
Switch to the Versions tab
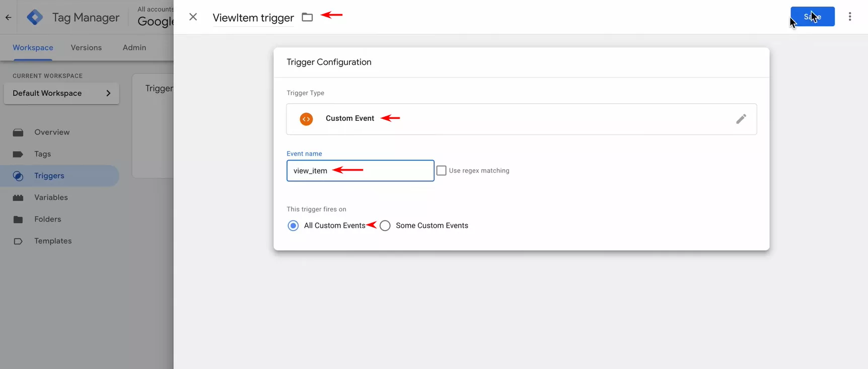(x=86, y=47)
